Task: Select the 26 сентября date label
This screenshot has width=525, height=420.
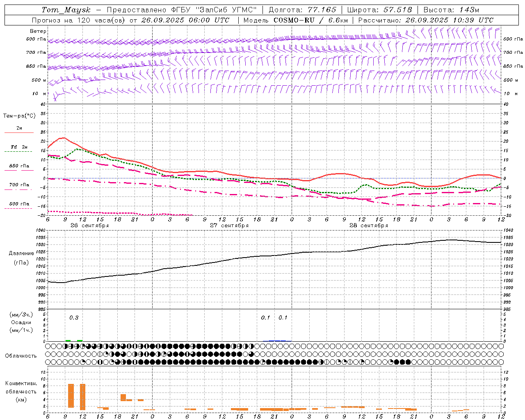Action: coord(89,226)
